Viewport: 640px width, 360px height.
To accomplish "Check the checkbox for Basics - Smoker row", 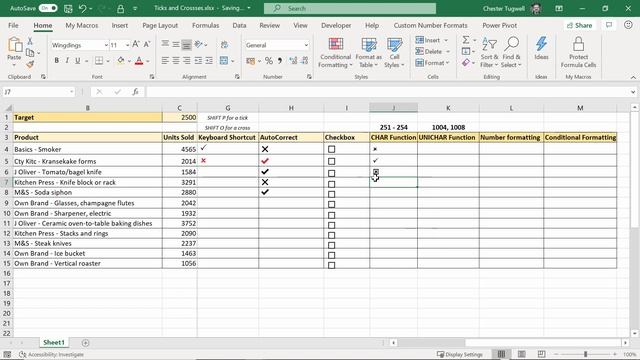I will coord(331,149).
